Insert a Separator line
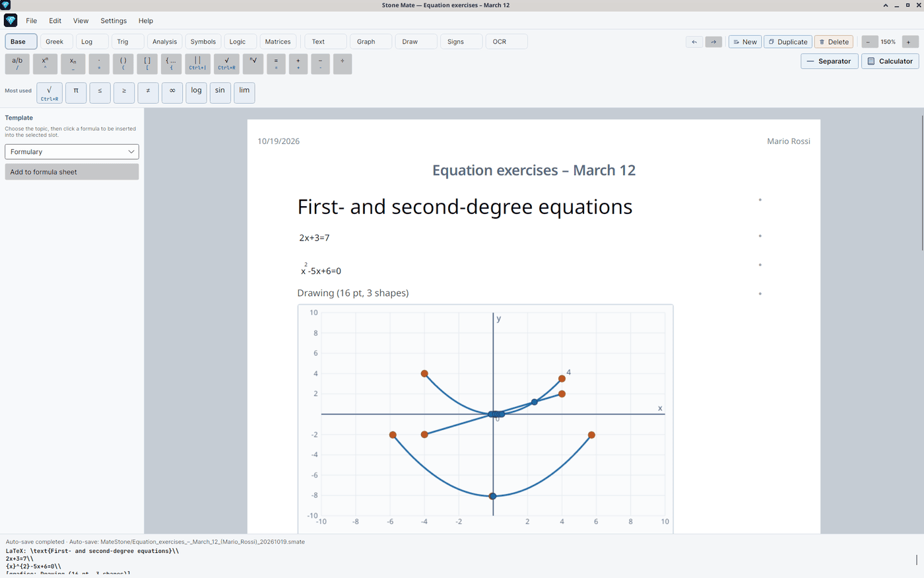 click(x=829, y=61)
